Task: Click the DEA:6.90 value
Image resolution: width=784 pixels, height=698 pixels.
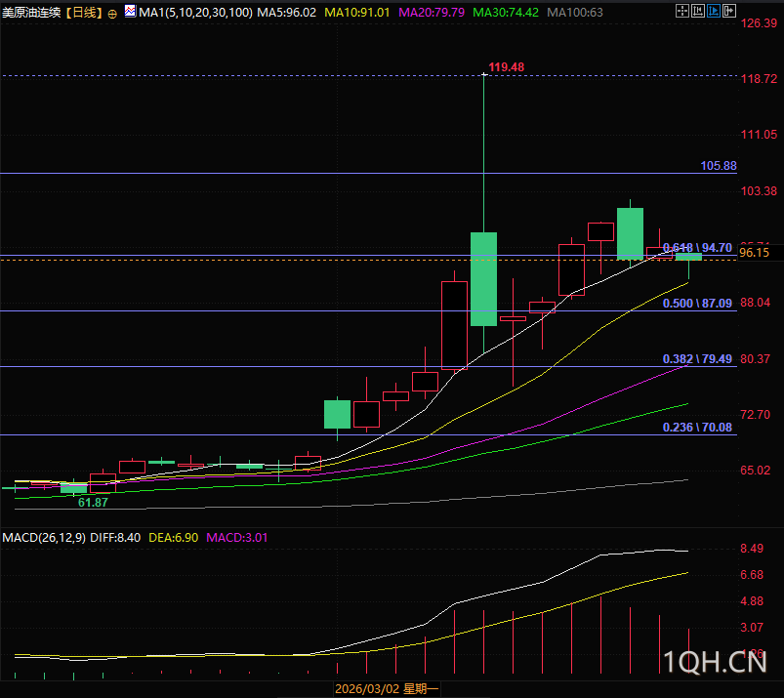Action: tap(174, 538)
